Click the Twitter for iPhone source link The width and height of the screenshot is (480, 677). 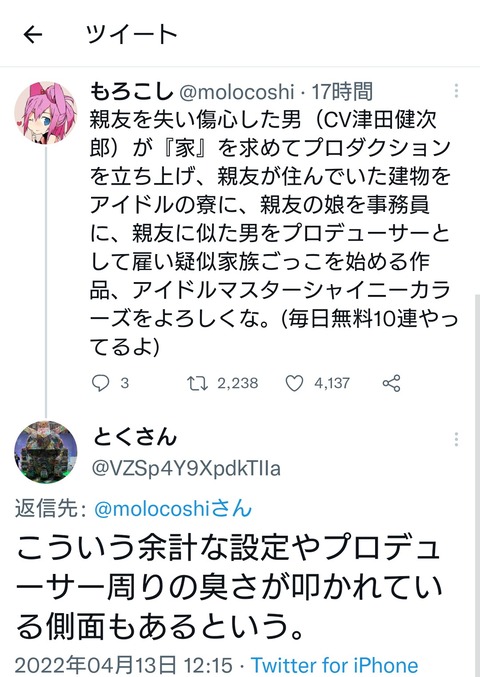point(335,665)
